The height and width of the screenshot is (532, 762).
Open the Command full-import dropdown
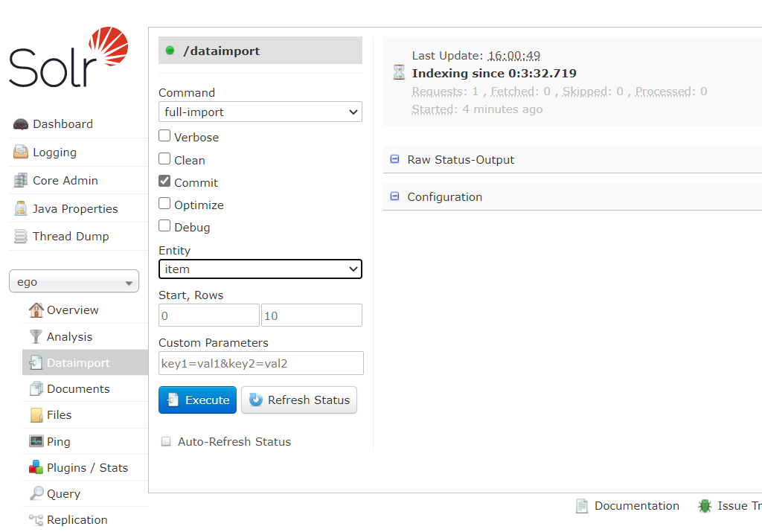point(260,112)
